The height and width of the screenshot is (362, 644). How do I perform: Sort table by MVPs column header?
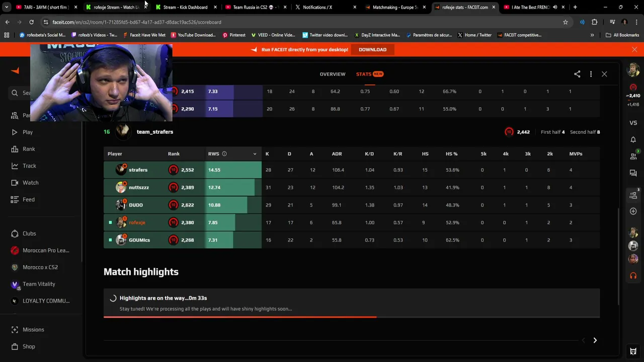(576, 154)
